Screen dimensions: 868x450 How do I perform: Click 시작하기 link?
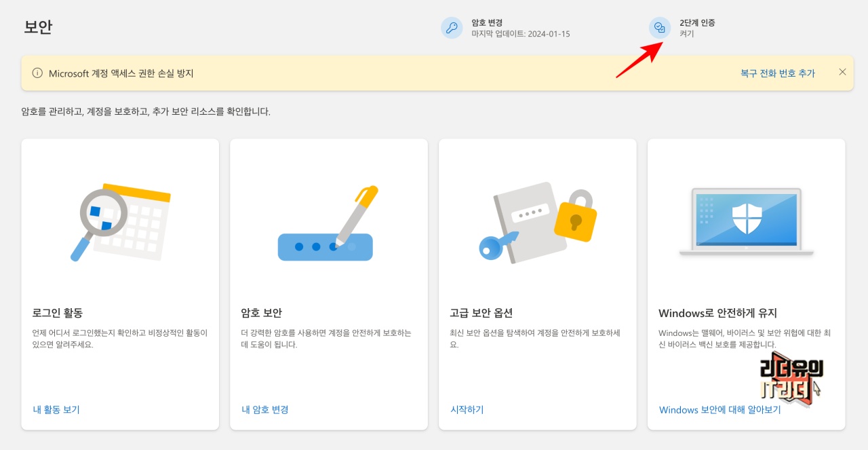(x=467, y=409)
